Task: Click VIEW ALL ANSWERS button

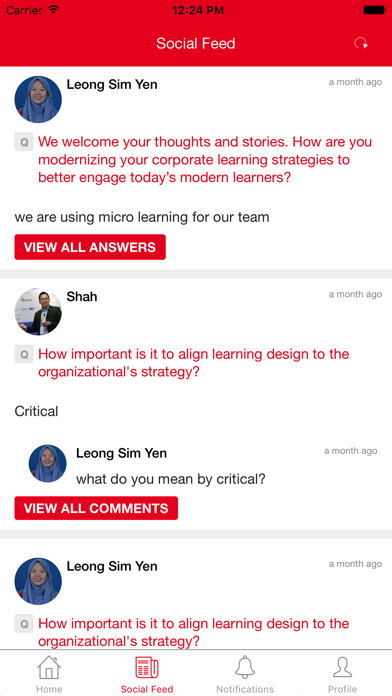Action: (x=90, y=247)
